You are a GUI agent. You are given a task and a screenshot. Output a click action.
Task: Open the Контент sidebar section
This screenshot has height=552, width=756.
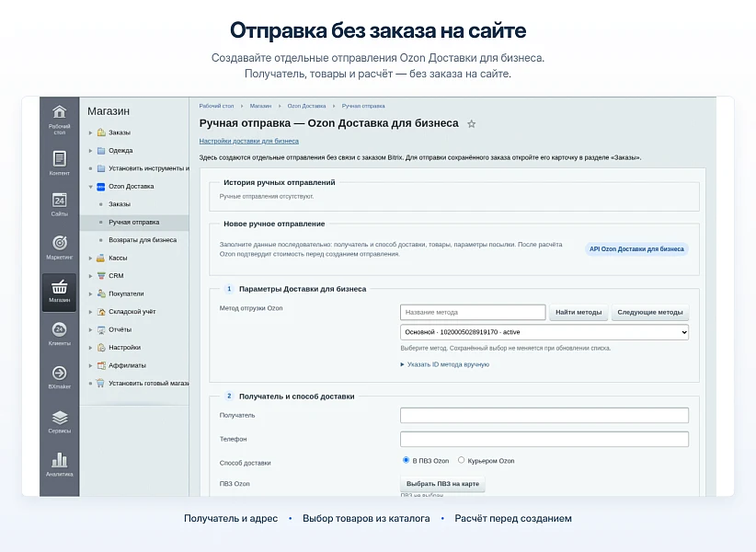click(59, 163)
